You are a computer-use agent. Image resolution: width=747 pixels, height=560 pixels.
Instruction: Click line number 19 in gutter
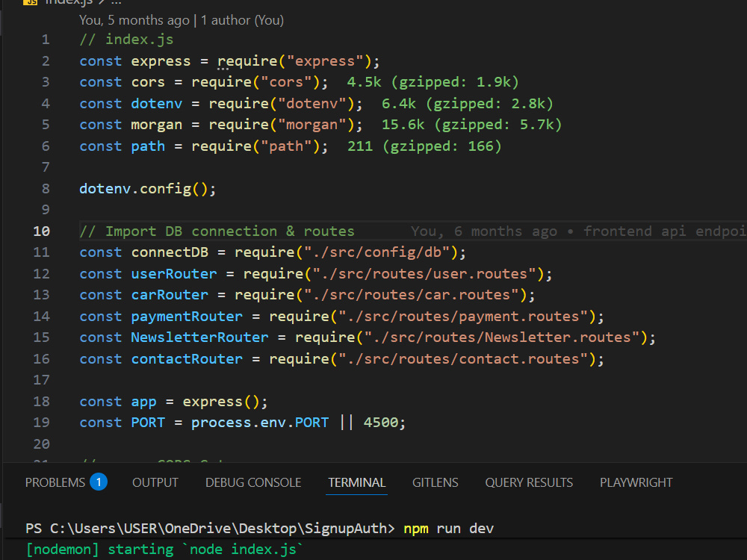(41, 423)
